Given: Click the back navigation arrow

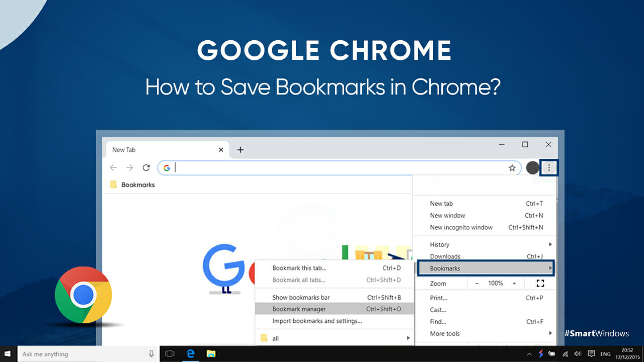Looking at the screenshot, I should [113, 167].
